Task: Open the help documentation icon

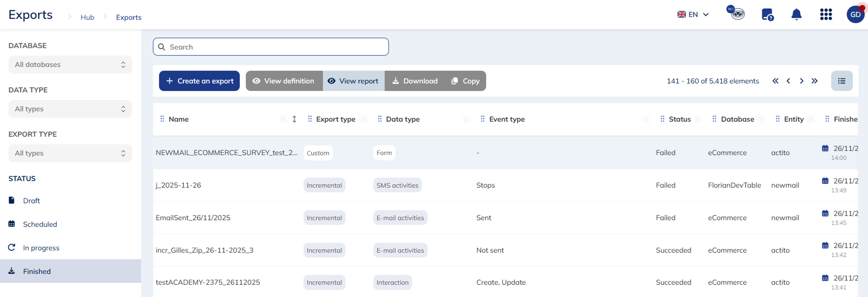Action: tap(767, 14)
